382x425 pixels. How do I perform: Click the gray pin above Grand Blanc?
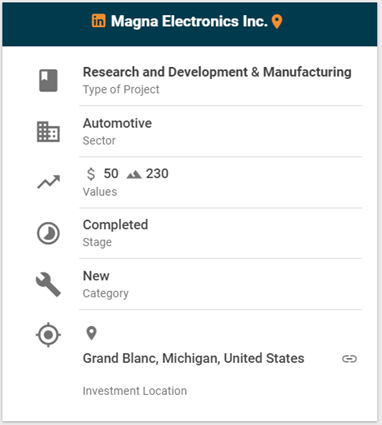[91, 333]
